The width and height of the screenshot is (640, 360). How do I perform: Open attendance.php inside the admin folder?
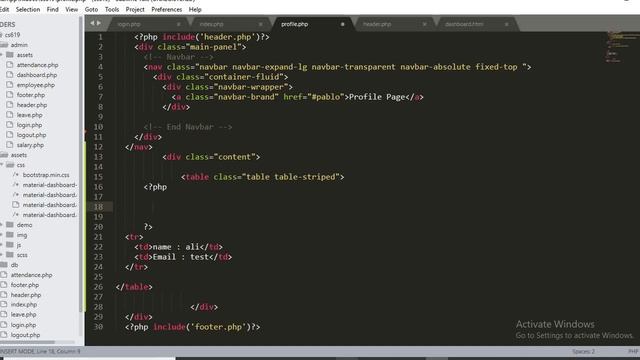tap(38, 65)
